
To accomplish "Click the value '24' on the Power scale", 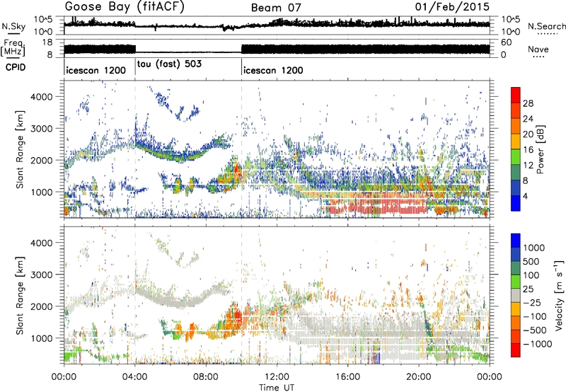I will click(x=528, y=119).
